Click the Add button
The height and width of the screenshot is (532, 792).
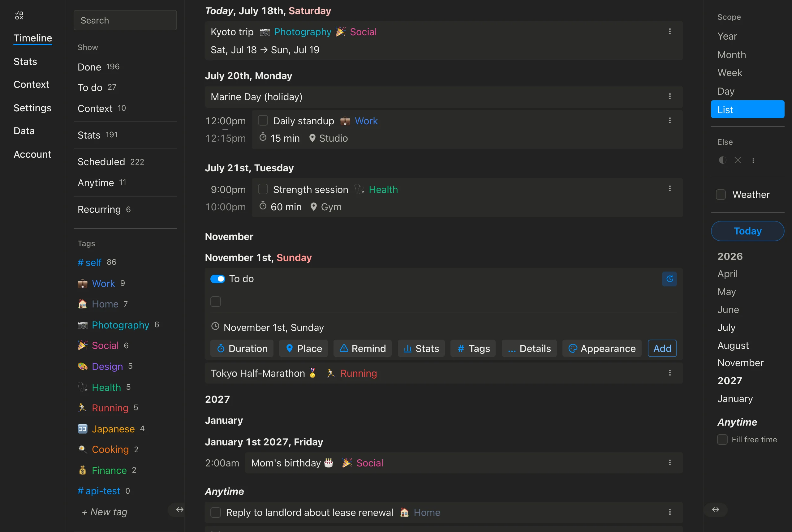tap(662, 349)
